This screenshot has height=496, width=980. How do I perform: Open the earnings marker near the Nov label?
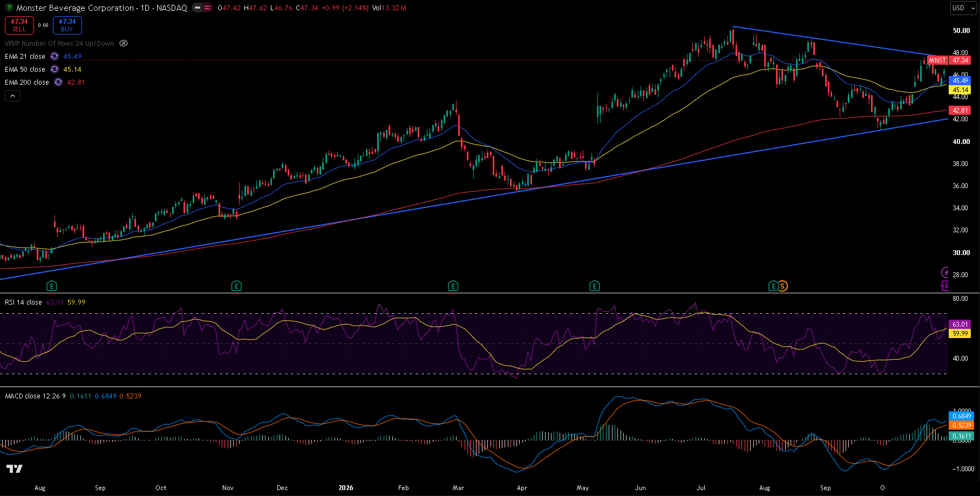[236, 286]
